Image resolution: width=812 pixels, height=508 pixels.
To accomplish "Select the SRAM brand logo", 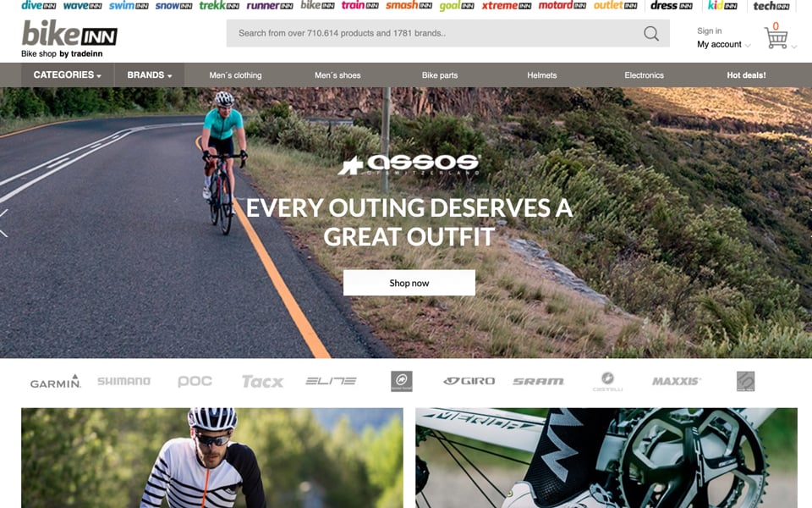I will pyautogui.click(x=538, y=382).
